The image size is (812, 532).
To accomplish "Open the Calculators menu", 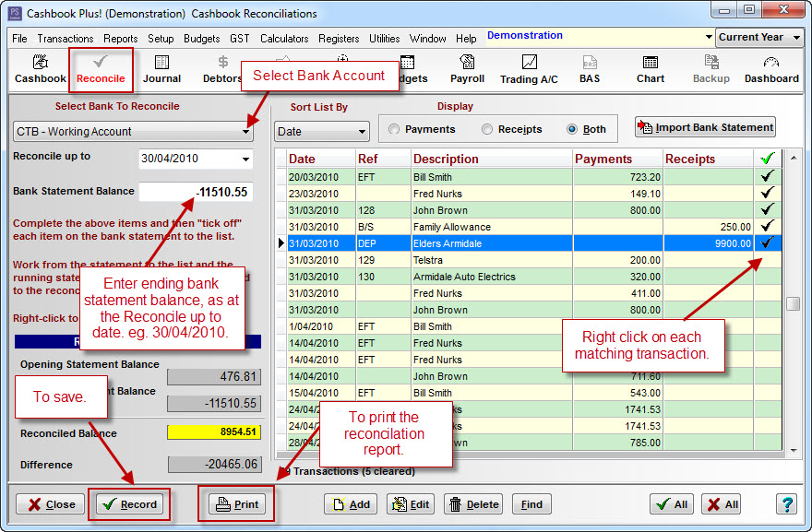I will [x=284, y=39].
